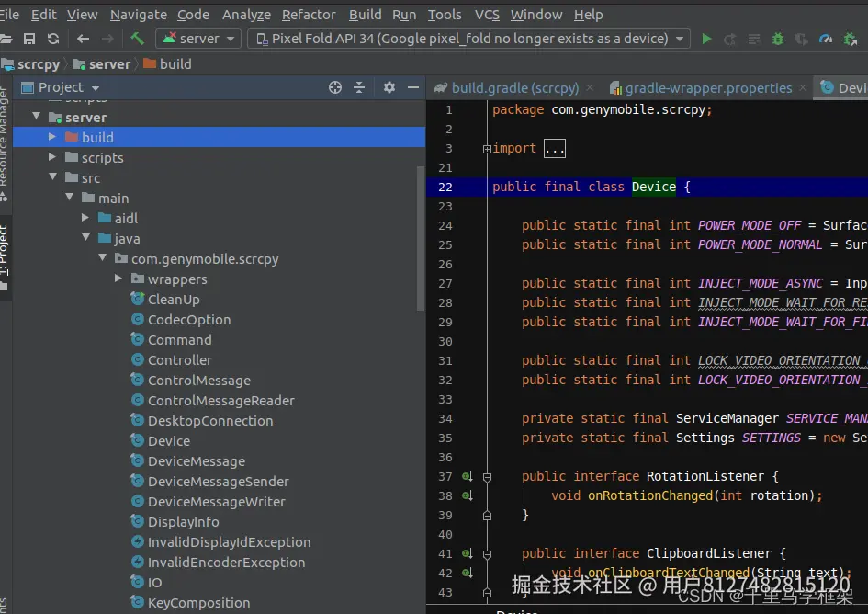Viewport: 868px width, 614px height.
Task: Click the implemented marker on line 37
Action: (x=468, y=476)
